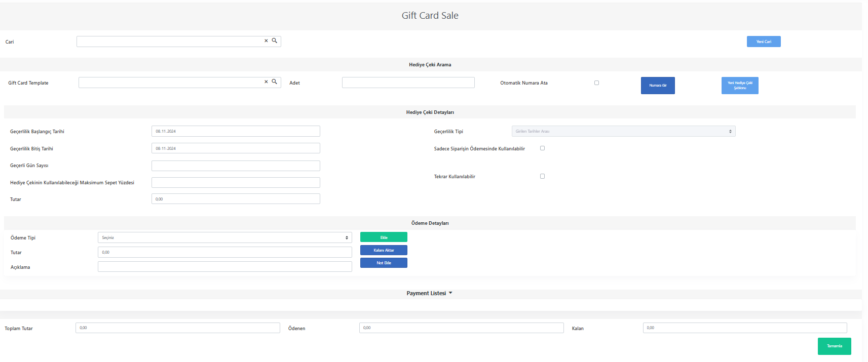Click the Tutar field under Hediye Çeki Detayları
The image size is (868, 362).
click(236, 199)
